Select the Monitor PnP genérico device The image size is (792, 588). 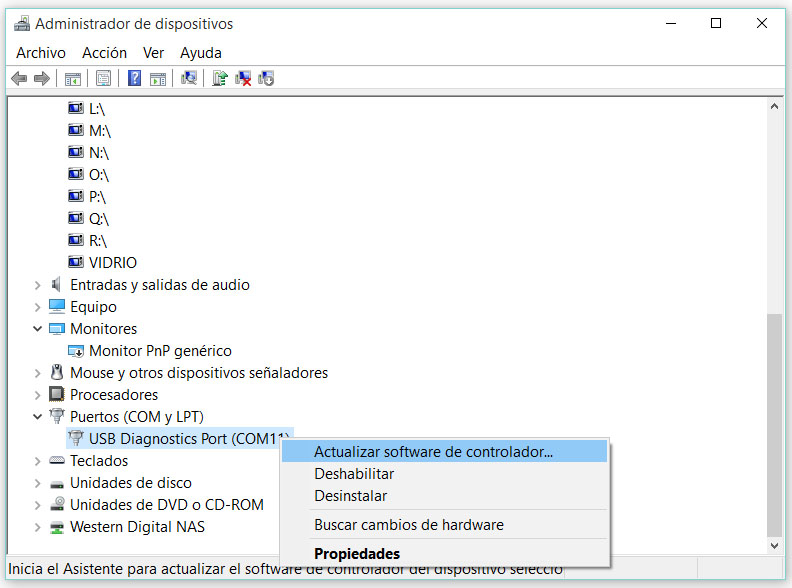160,351
